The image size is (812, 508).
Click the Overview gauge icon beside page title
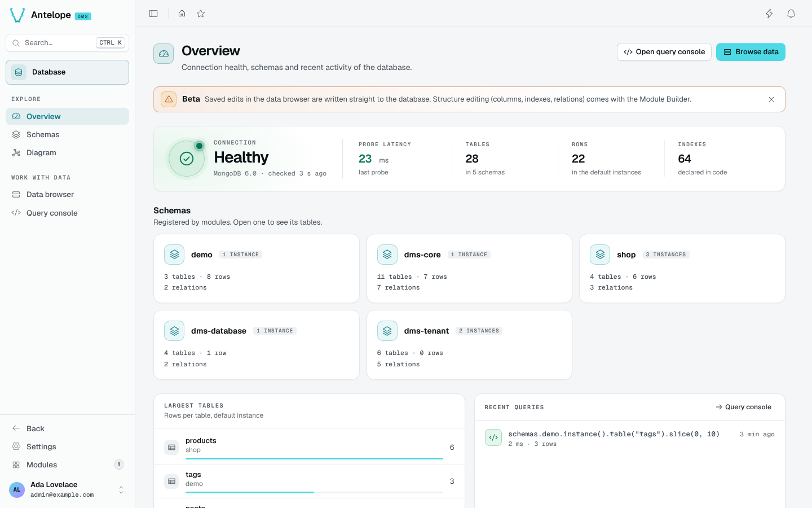pos(164,54)
